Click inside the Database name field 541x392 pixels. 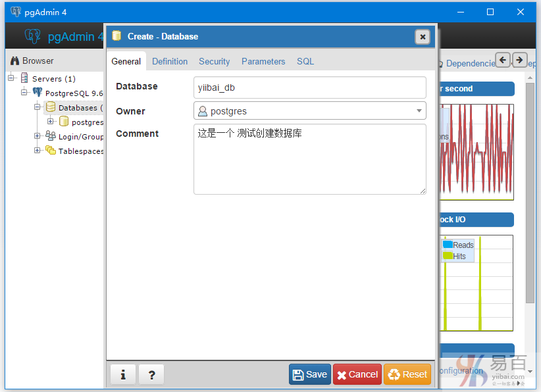click(309, 87)
